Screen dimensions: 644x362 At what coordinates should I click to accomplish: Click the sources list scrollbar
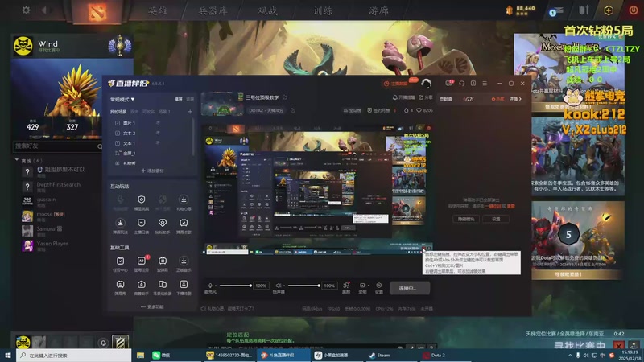click(x=193, y=138)
